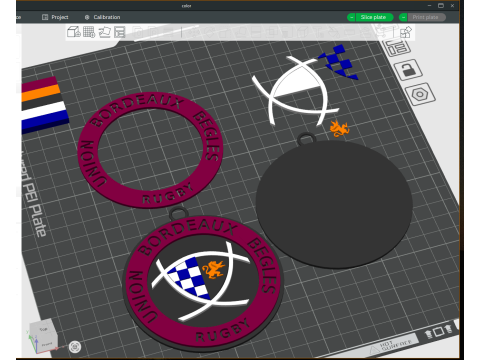Viewport: 480px width, 360px height.
Task: Select the assembled multicolor medallion
Action: (x=202, y=280)
